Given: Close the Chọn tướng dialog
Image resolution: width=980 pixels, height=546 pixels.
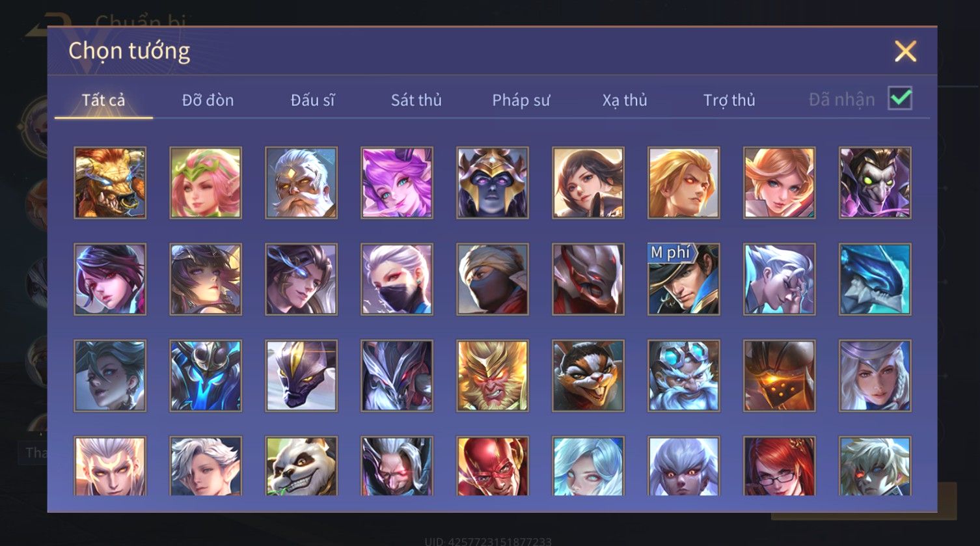Looking at the screenshot, I should 905,51.
